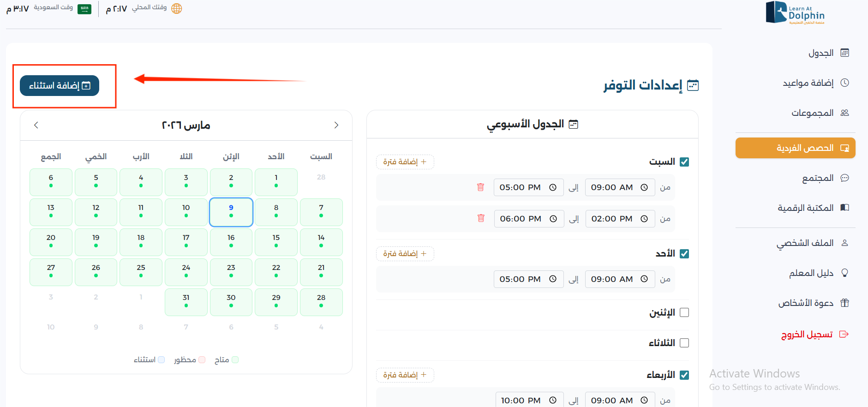This screenshot has width=868, height=407.
Task: Go to previous month with right chevron
Action: 336,125
